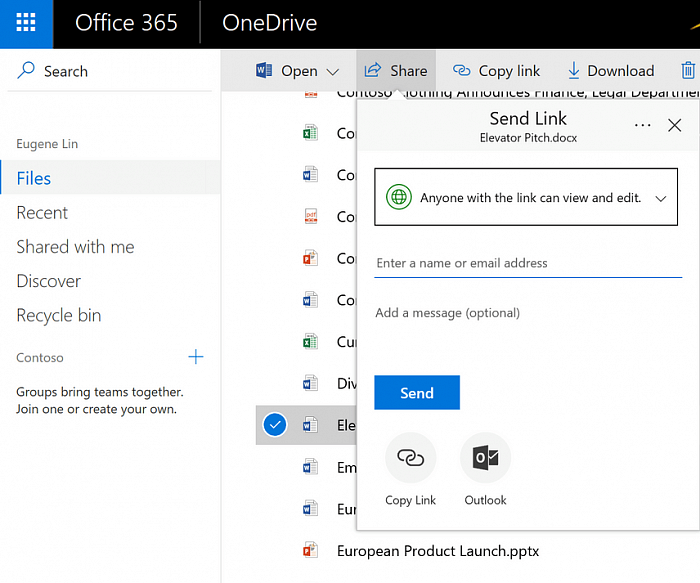Image resolution: width=700 pixels, height=583 pixels.
Task: Click the Word icon beside Open
Action: [264, 70]
